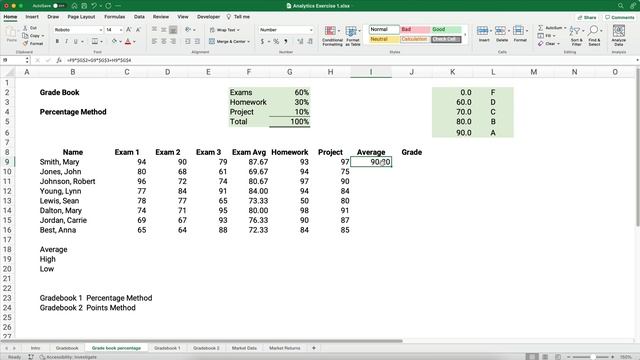
Task: Align text left in the cell
Action: (x=154, y=41)
